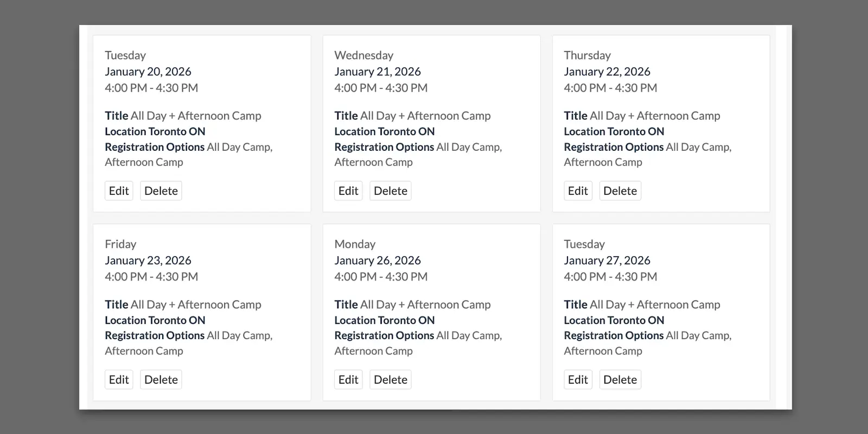Click the Wednesday day heading
The width and height of the screenshot is (868, 434).
[363, 55]
